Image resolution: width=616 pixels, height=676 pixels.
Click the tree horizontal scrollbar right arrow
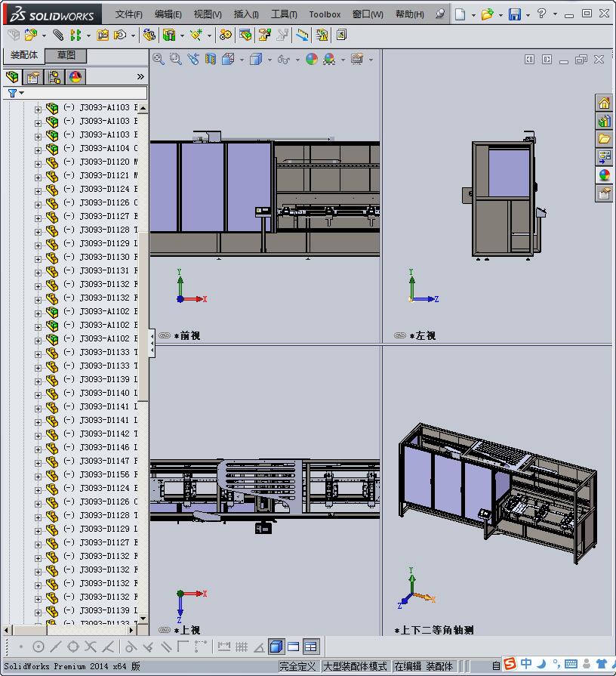click(x=132, y=630)
